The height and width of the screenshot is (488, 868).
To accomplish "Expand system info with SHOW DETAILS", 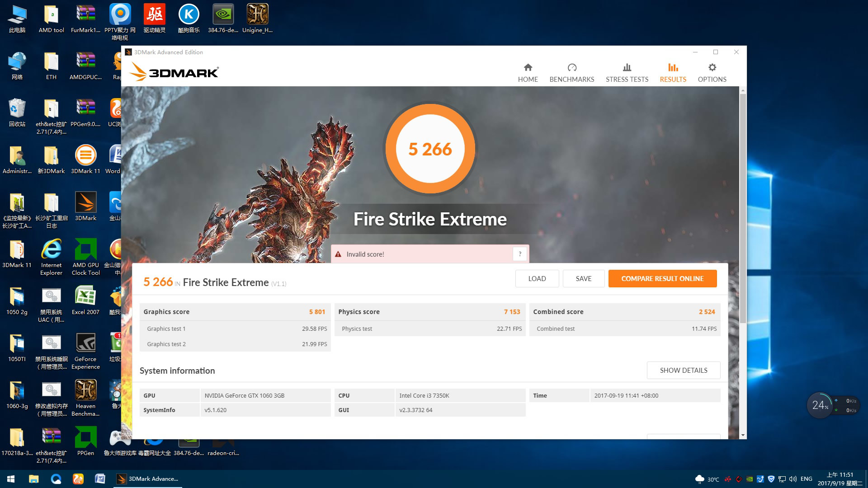I will pos(683,370).
